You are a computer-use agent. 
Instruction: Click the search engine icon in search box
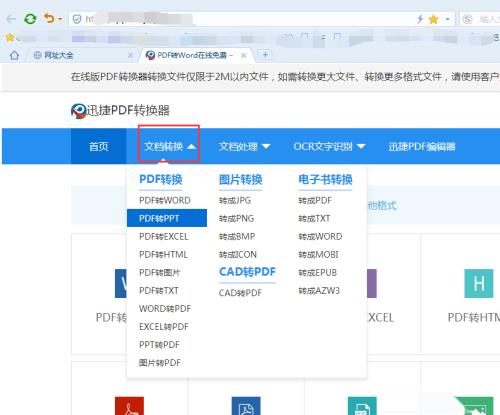pyautogui.click(x=468, y=19)
